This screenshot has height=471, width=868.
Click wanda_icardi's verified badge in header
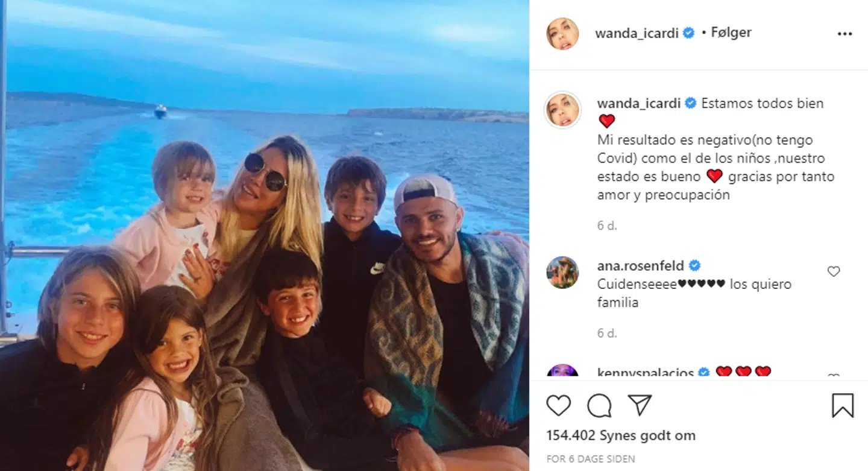[688, 33]
